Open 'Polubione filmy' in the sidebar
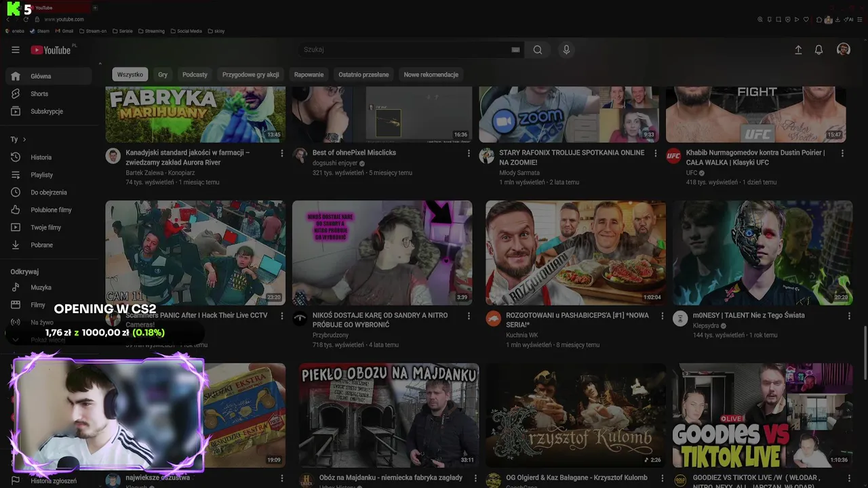Screen dimensions: 868x488 pos(49,210)
